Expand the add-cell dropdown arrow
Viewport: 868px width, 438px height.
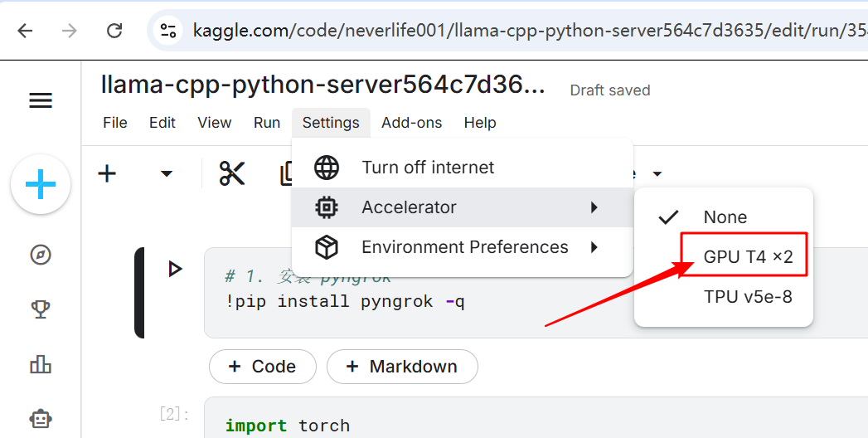(x=166, y=174)
